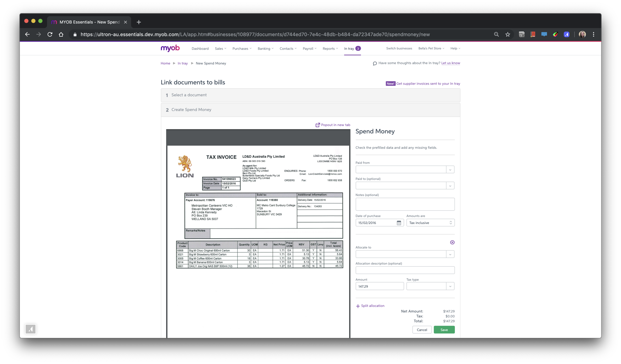Image resolution: width=621 pixels, height=364 pixels.
Task: Click into the Notes text field
Action: coord(405,204)
